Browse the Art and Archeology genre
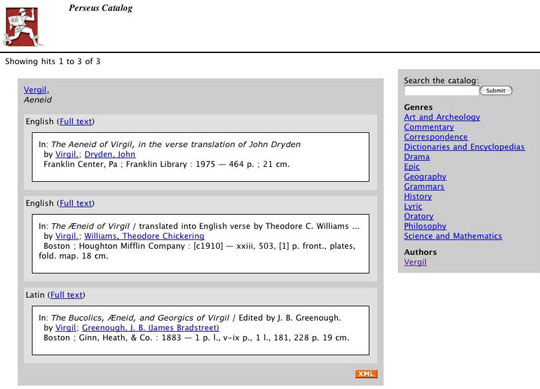The image size is (540, 389). 442,117
